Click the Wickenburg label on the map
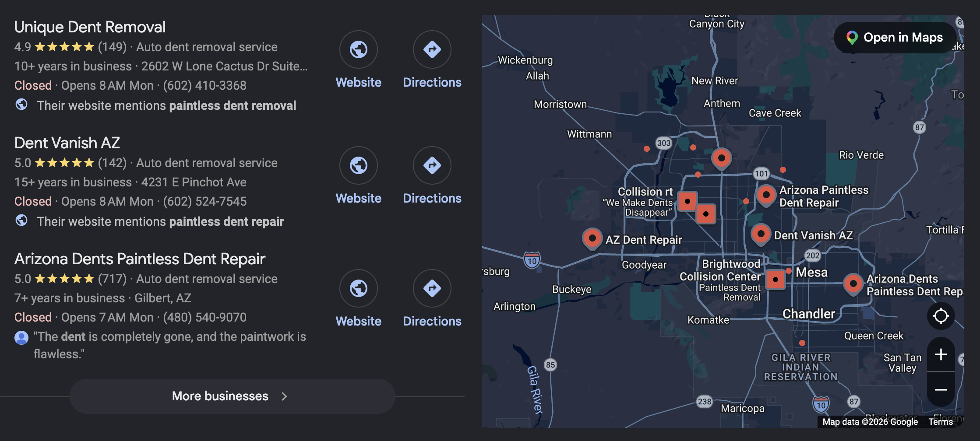Screen dimensions: 980x441 525,60
